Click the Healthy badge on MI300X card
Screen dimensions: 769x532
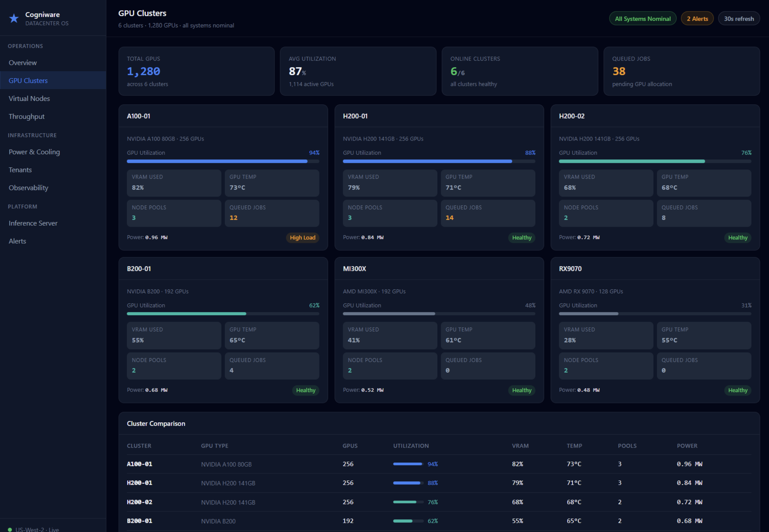(x=521, y=390)
